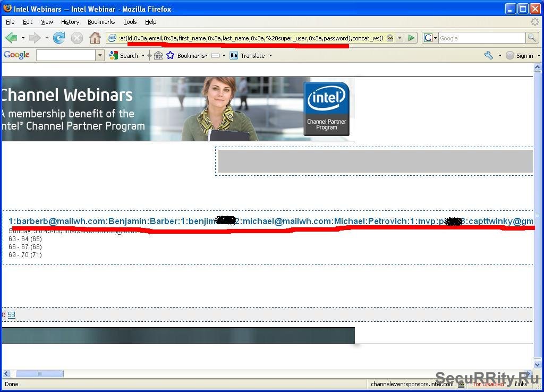The width and height of the screenshot is (544, 392).
Task: Click the clapperboard icon in the status bar
Action: coord(461,384)
